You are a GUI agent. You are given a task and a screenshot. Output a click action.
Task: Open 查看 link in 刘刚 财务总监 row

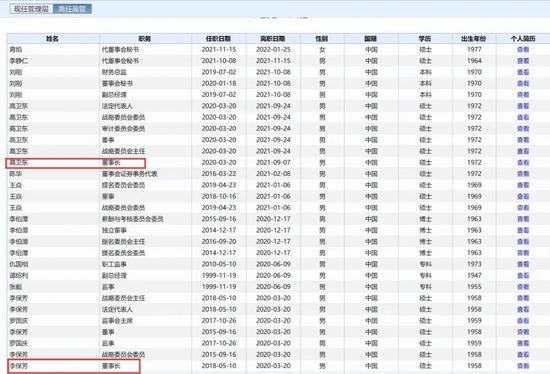(523, 72)
